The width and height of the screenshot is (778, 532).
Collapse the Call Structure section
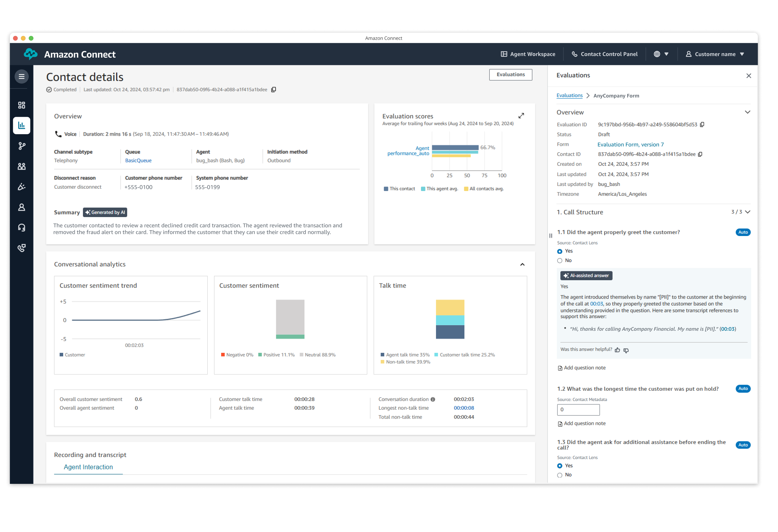coord(747,212)
